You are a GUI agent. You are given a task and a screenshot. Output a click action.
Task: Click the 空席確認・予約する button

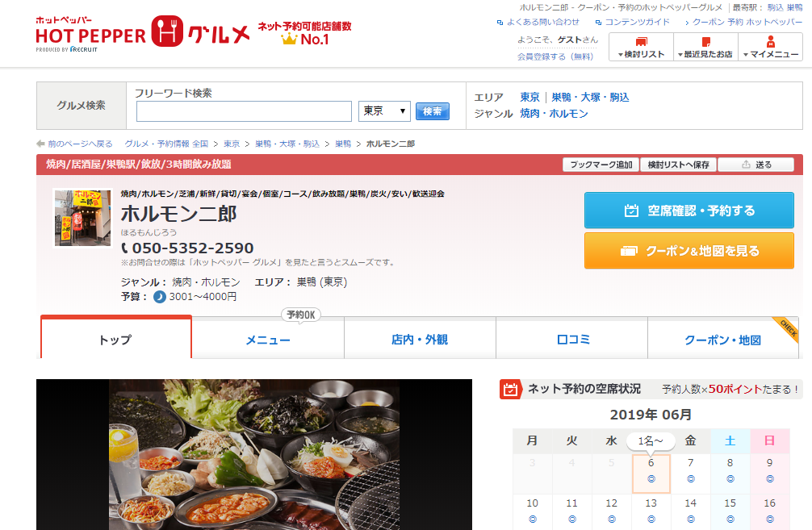[x=689, y=210]
